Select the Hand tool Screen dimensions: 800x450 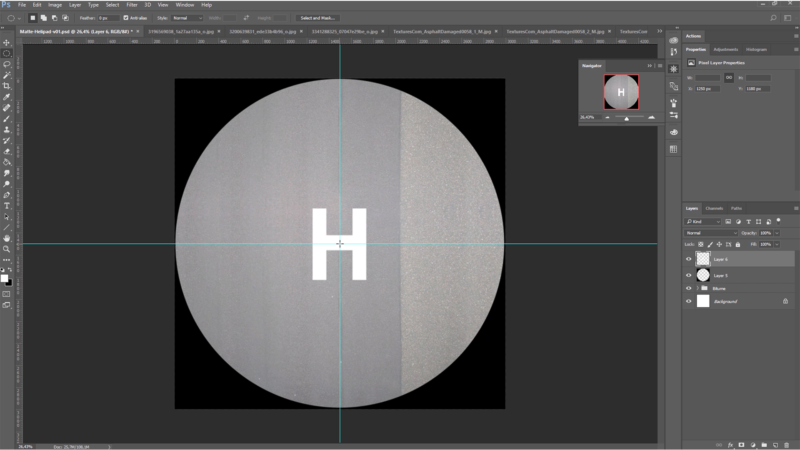(7, 238)
